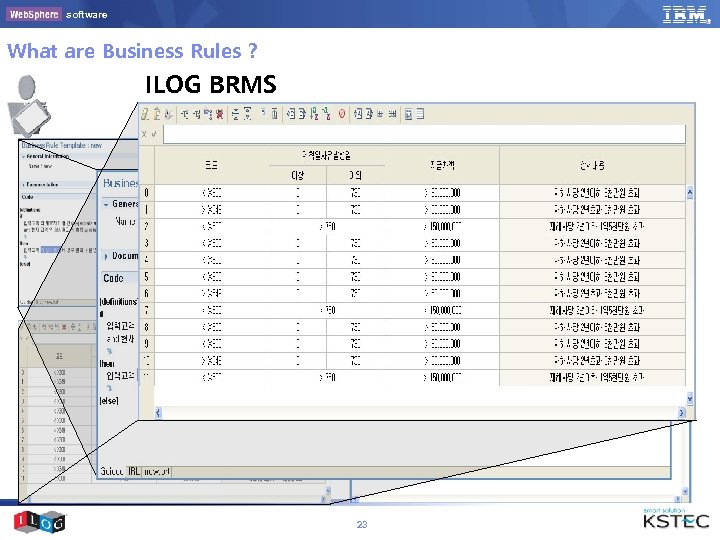Screen dimensions: 720x540
Task: Click the red circle error-check icon in toolbar
Action: [x=342, y=114]
